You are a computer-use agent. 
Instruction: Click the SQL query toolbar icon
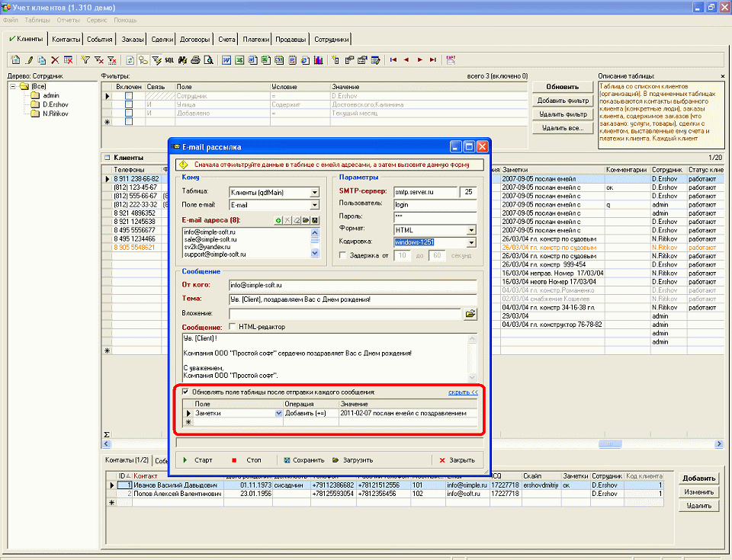(169, 59)
